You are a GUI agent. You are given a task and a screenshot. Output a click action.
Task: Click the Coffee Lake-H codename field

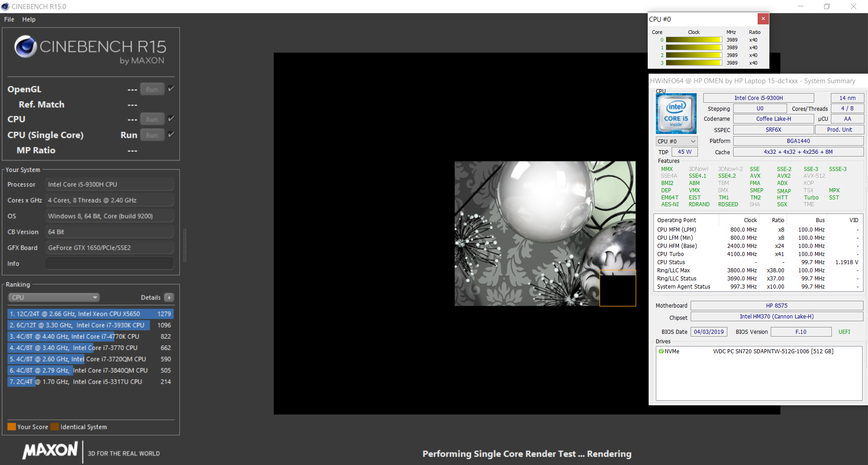coord(773,119)
